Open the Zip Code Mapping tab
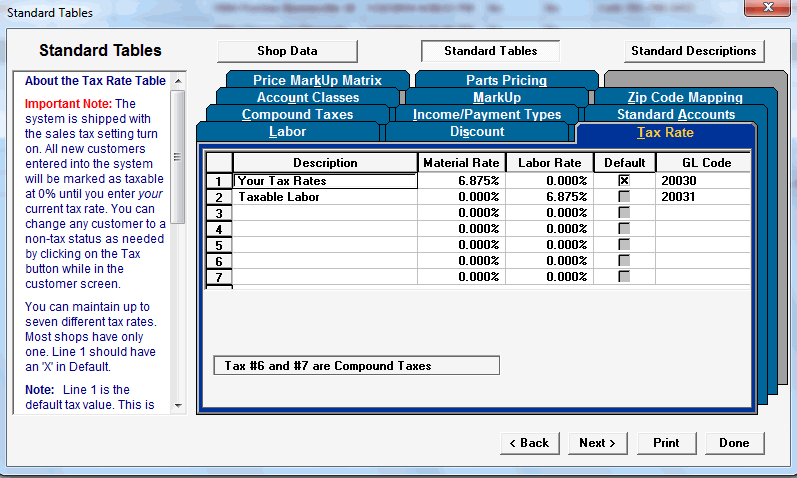Viewport: 797px width, 478px height. coord(685,97)
